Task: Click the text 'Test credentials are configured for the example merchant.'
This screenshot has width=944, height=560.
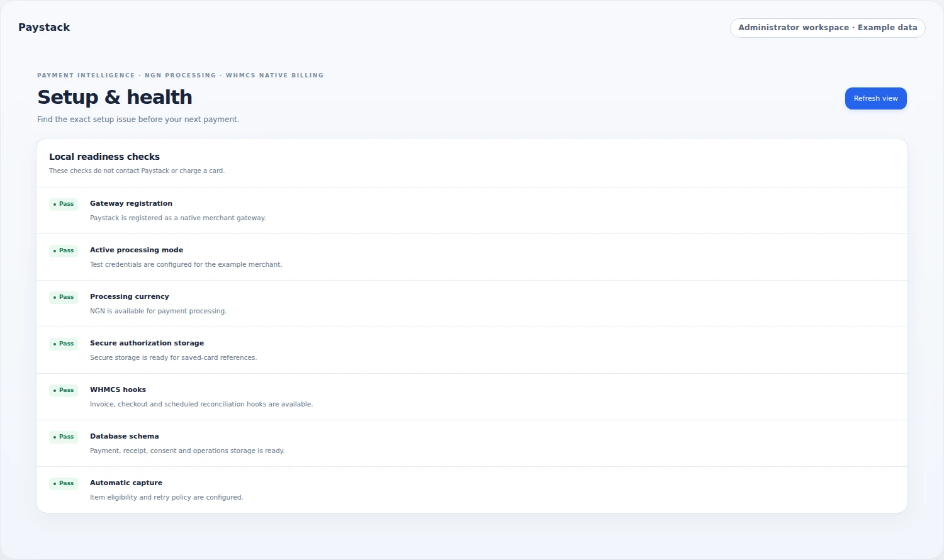Action: click(x=186, y=264)
